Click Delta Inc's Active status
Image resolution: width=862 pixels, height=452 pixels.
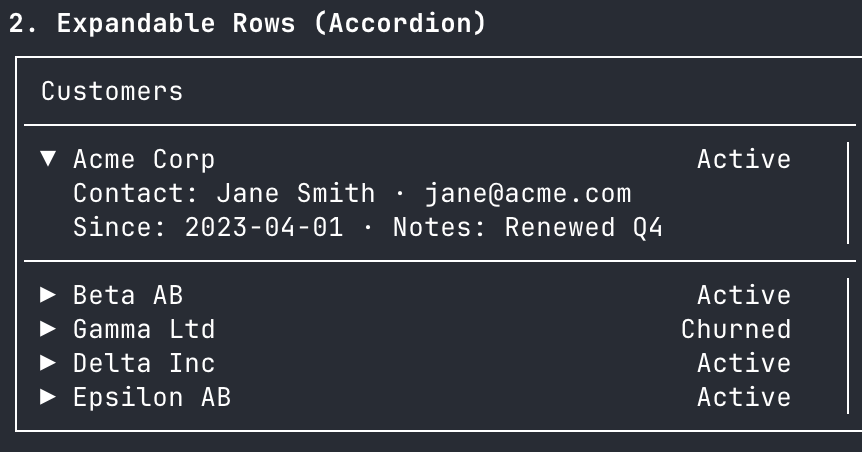point(744,363)
